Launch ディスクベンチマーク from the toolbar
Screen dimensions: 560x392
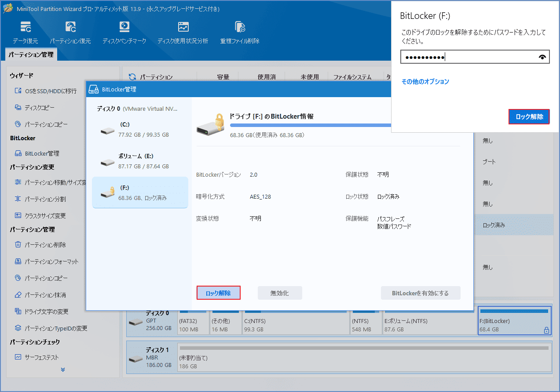(x=124, y=33)
